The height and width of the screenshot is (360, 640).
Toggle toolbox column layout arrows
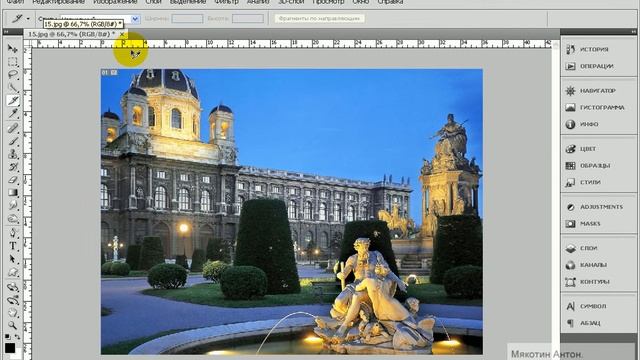[6, 31]
